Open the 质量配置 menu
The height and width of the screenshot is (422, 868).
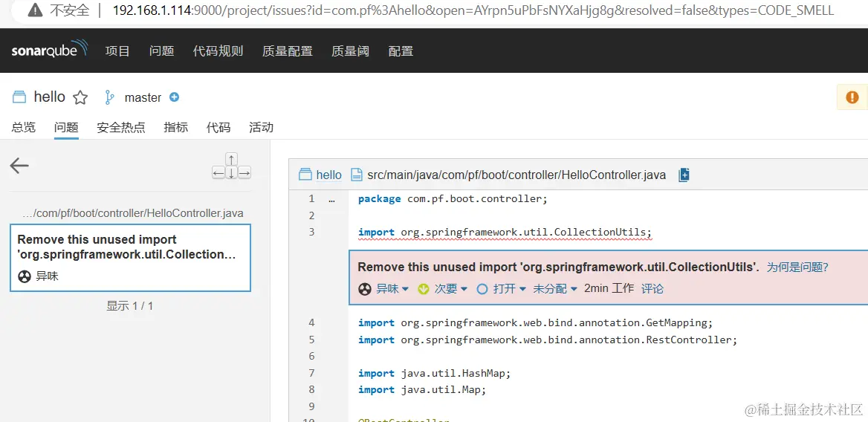pyautogui.click(x=288, y=51)
